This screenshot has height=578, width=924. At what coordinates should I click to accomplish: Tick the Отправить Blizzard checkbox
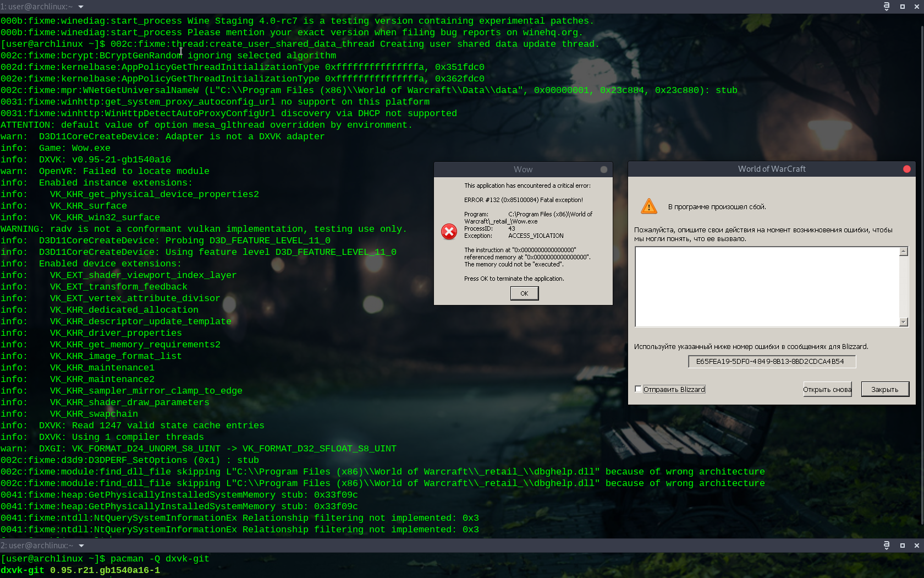638,389
